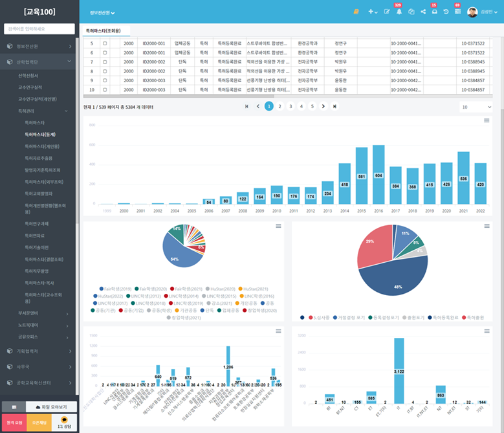Viewport: 504px width, 433px height.
Task: Click the cube icon beside 정보전산원 in sidebar
Action: coord(10,47)
